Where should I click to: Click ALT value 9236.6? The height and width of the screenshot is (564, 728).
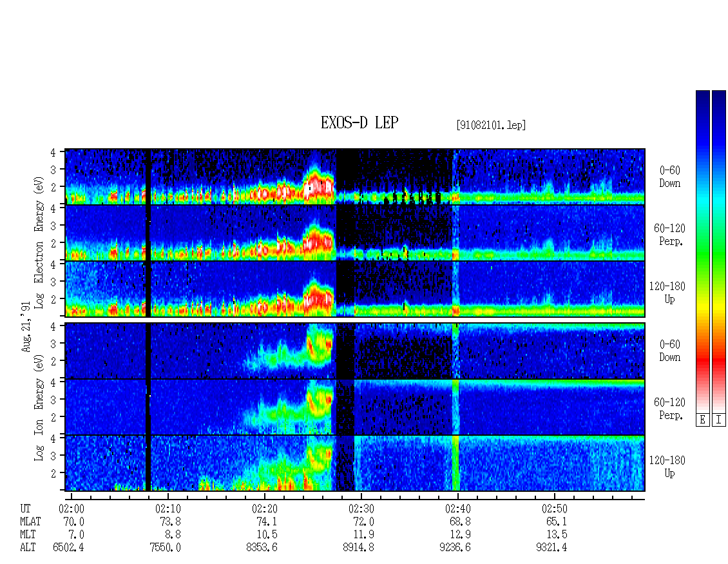coord(455,548)
